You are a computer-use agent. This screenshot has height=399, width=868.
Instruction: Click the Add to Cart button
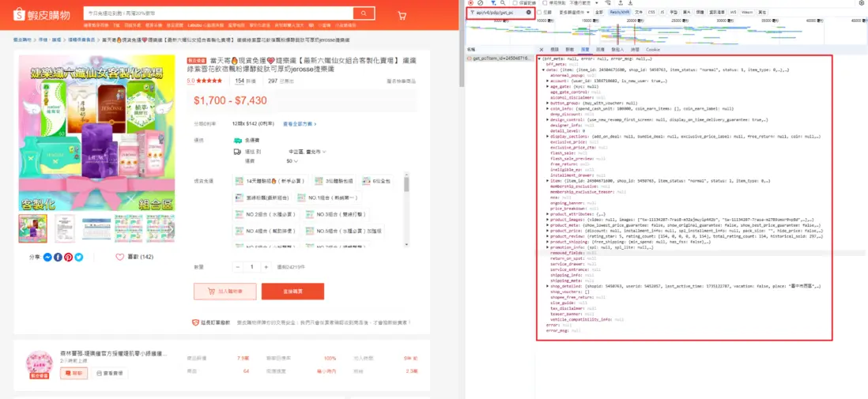click(x=225, y=292)
